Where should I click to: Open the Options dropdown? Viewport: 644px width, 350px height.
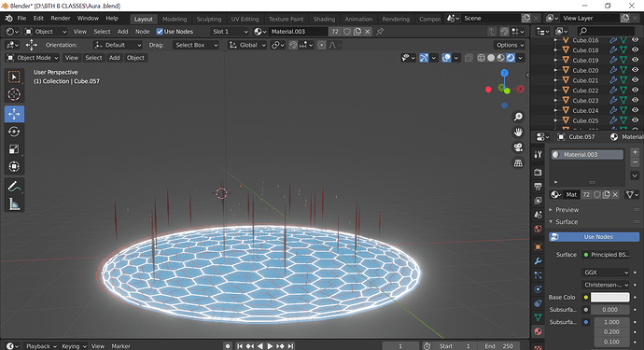click(510, 45)
